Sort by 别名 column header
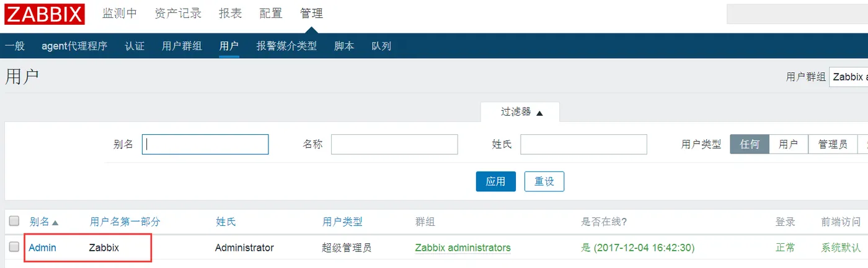The image size is (868, 268). pos(43,222)
